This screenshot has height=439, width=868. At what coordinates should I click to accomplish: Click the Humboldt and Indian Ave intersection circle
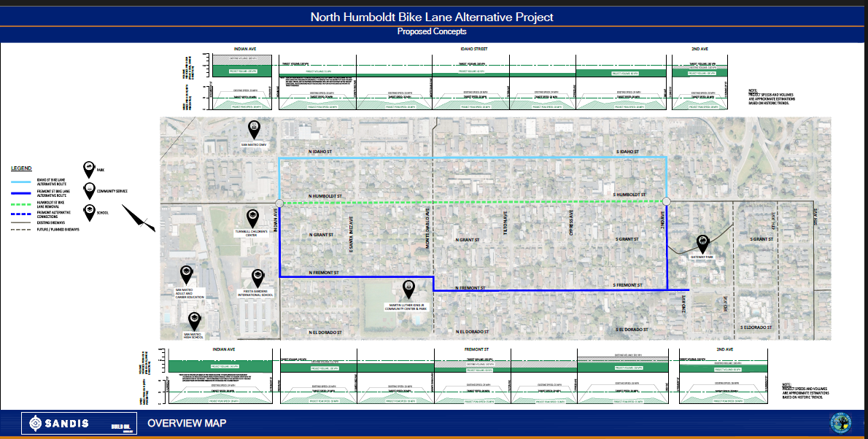tap(279, 202)
